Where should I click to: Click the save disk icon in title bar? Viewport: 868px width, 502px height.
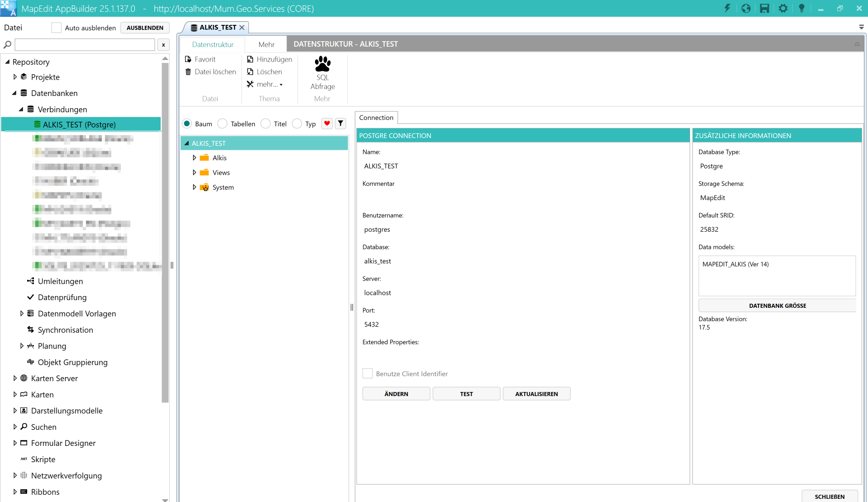[764, 9]
